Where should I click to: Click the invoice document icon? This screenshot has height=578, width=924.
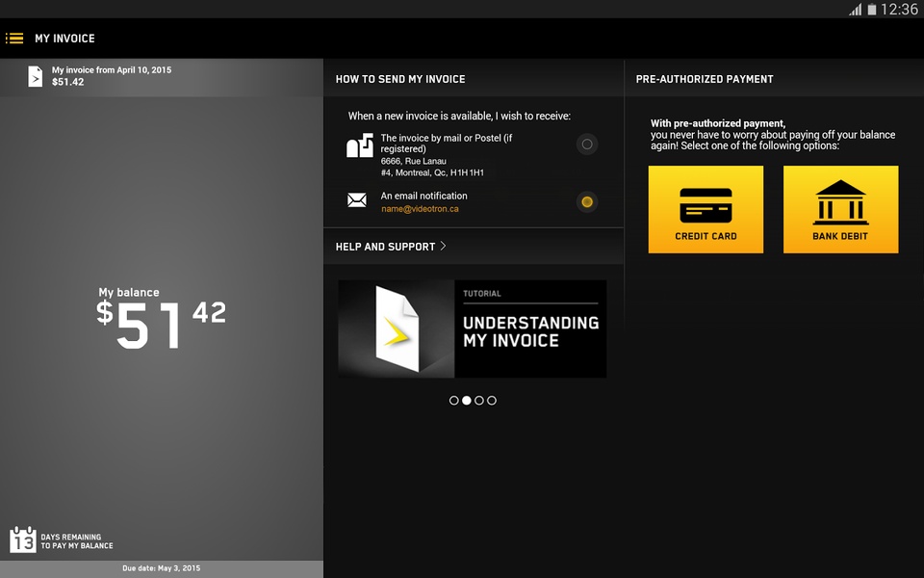point(36,76)
